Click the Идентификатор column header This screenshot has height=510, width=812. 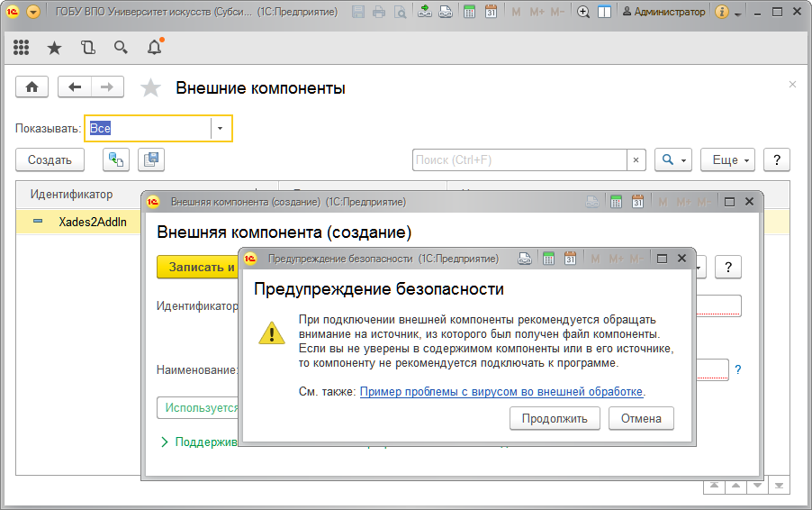(71, 195)
